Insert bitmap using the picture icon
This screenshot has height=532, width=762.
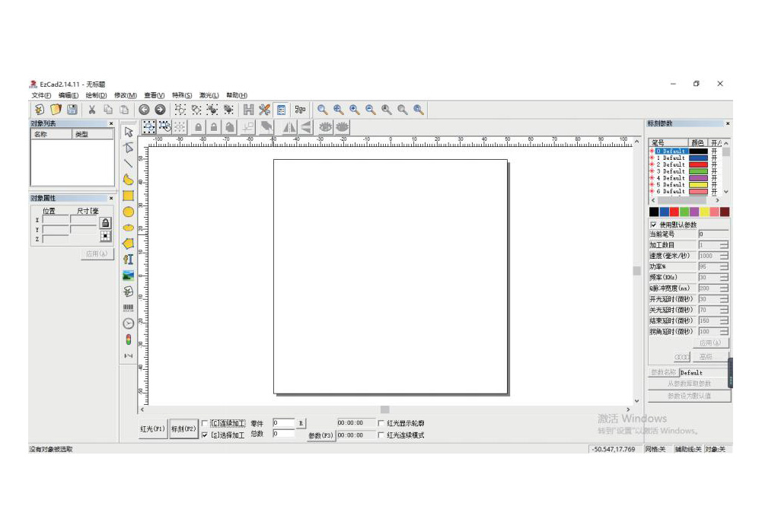coord(129,275)
